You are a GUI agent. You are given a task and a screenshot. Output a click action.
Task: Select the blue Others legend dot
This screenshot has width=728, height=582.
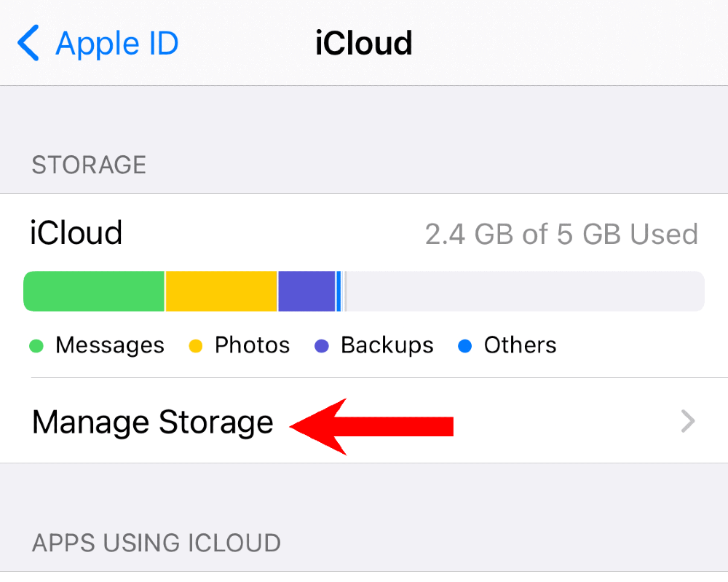tap(465, 346)
